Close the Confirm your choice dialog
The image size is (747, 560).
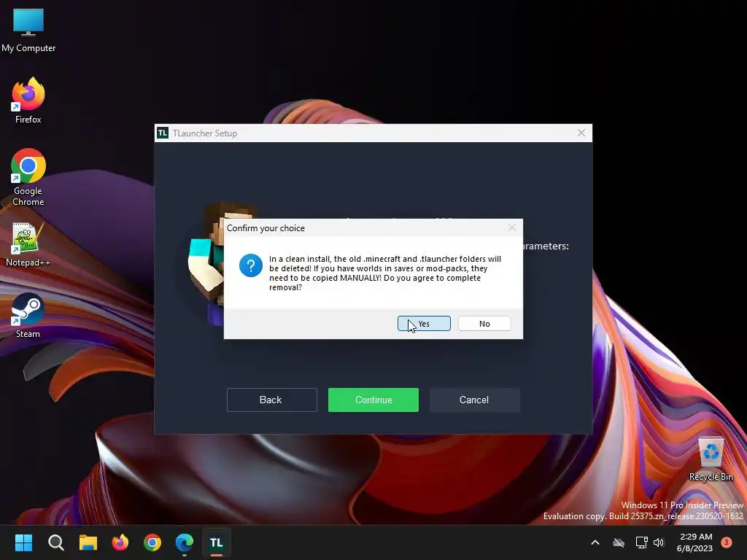click(x=512, y=227)
